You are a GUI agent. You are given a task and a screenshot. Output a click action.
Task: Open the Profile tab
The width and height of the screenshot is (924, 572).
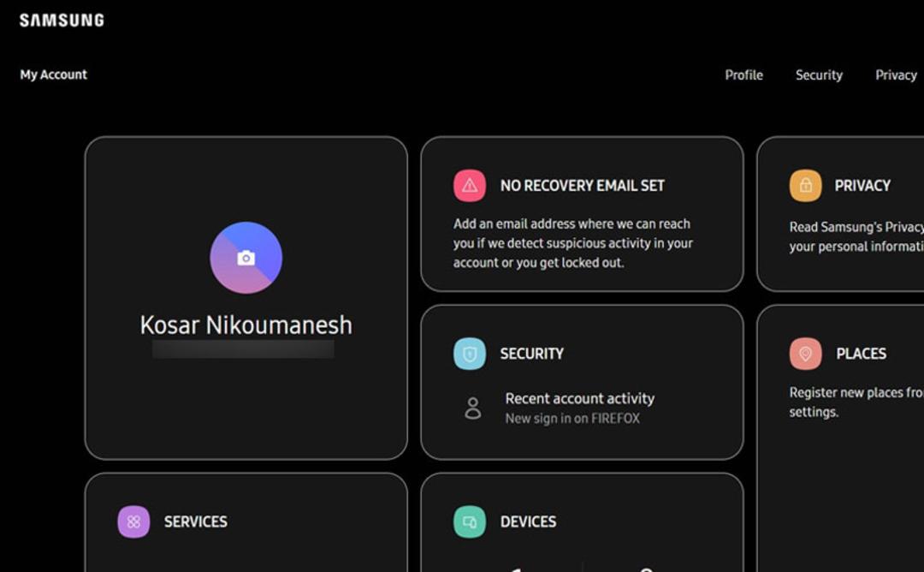(743, 74)
